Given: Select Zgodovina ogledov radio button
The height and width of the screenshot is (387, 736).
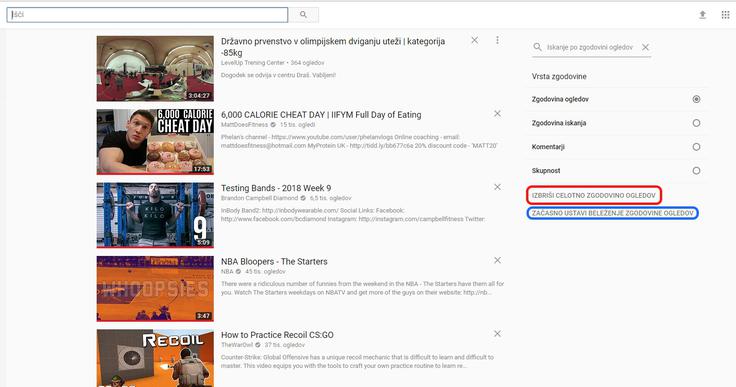Looking at the screenshot, I should pyautogui.click(x=696, y=99).
